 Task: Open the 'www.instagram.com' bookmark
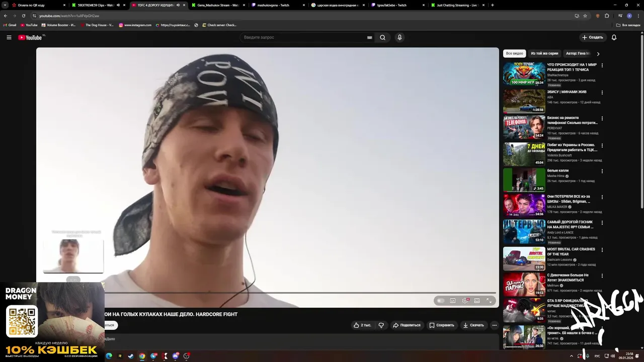(135, 25)
